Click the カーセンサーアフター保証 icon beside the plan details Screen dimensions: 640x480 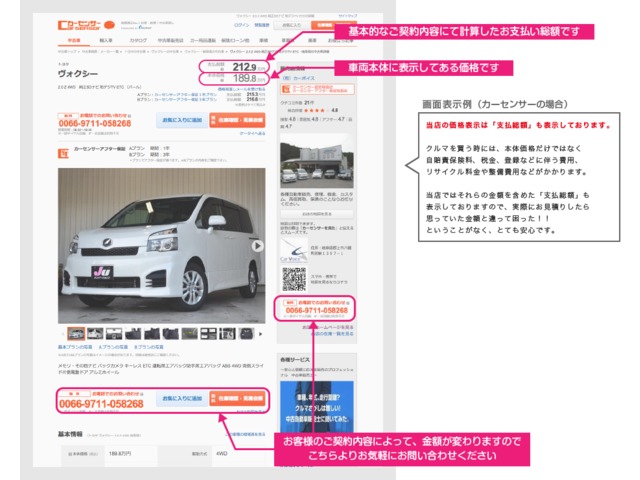pyautogui.click(x=63, y=153)
